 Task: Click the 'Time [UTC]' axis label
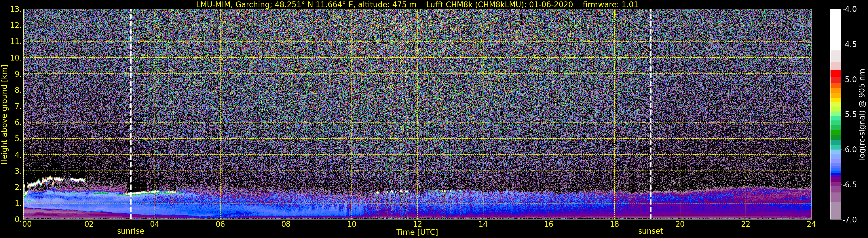(417, 232)
